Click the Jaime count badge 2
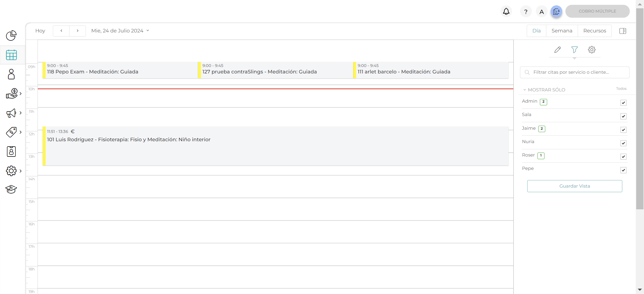 [x=541, y=129]
